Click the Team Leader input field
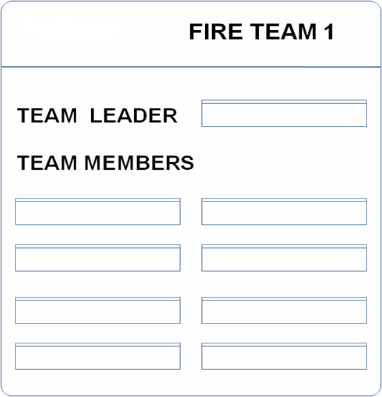The height and width of the screenshot is (397, 382). 284,113
